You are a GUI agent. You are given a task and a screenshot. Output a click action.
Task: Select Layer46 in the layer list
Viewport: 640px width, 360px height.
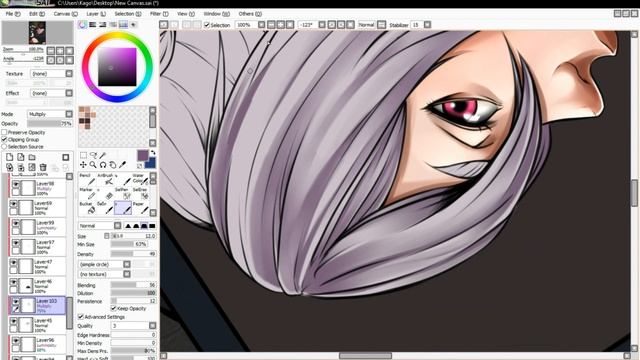(x=37, y=286)
